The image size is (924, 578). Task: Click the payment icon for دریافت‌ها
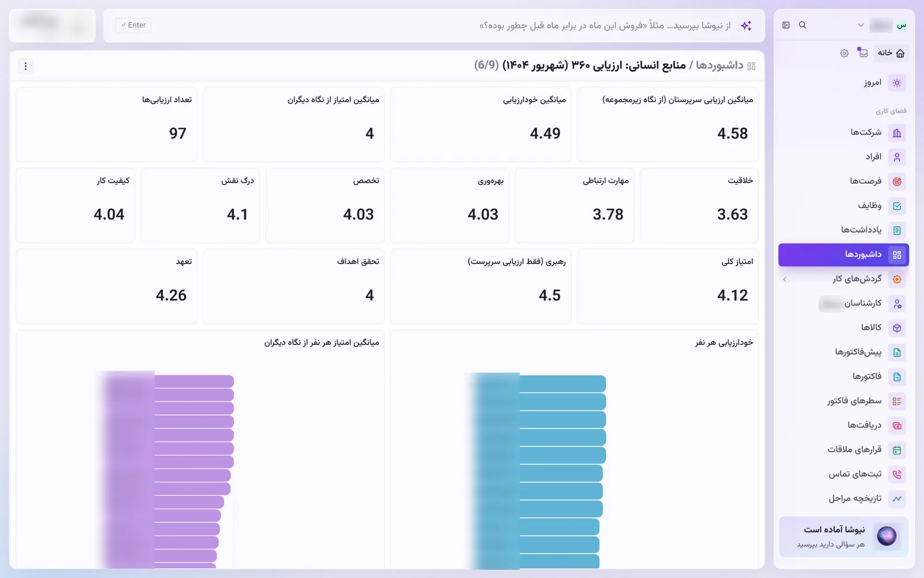897,425
